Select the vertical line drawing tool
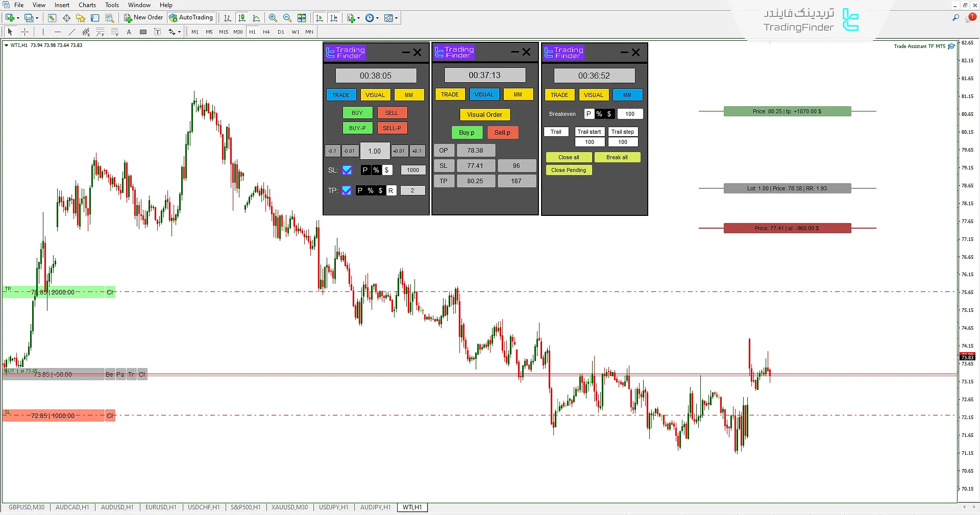Screen dimensions: 980x515 42,32
